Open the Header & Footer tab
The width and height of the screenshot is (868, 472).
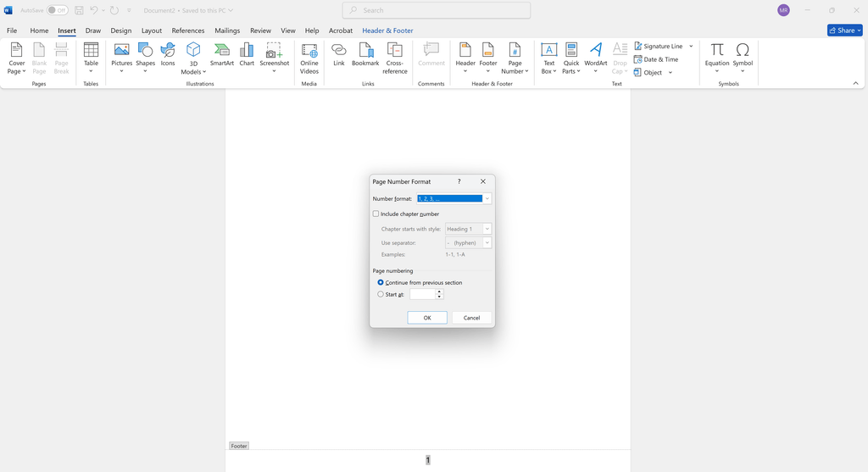(x=387, y=31)
